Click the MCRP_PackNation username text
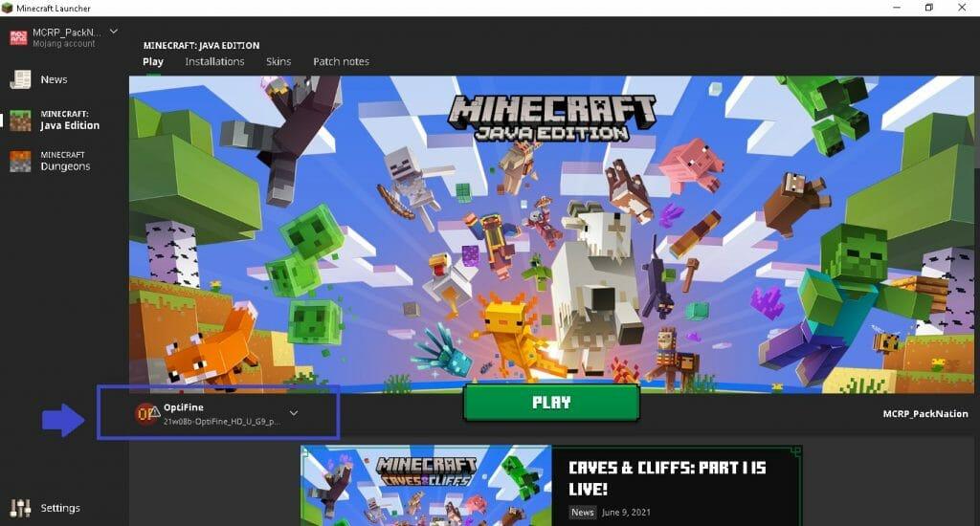Screen dimensions: 980x526 (x=925, y=413)
